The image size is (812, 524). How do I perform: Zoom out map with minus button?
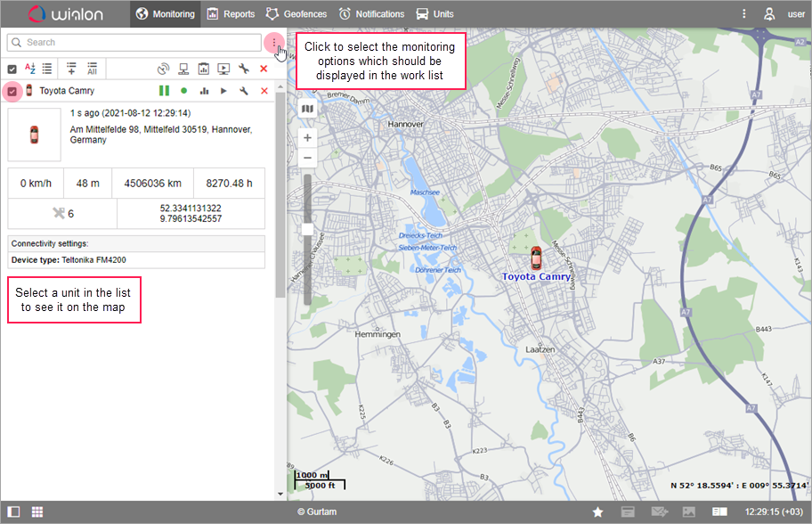[x=307, y=158]
